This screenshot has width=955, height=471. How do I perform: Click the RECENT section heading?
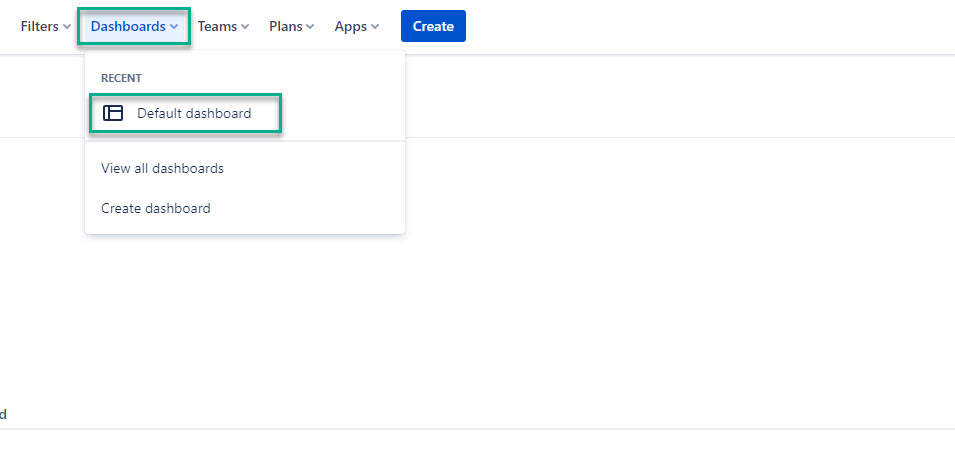[x=121, y=78]
